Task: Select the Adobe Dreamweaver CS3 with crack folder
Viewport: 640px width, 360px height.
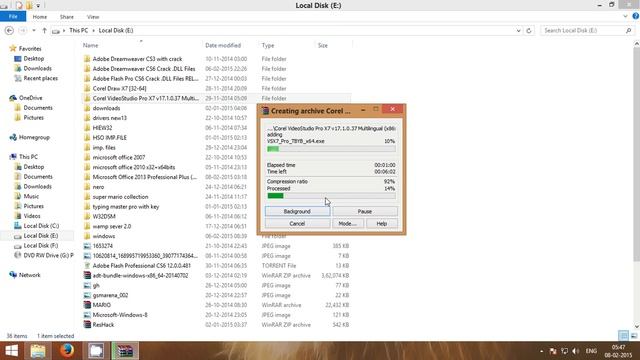Action: click(x=137, y=59)
